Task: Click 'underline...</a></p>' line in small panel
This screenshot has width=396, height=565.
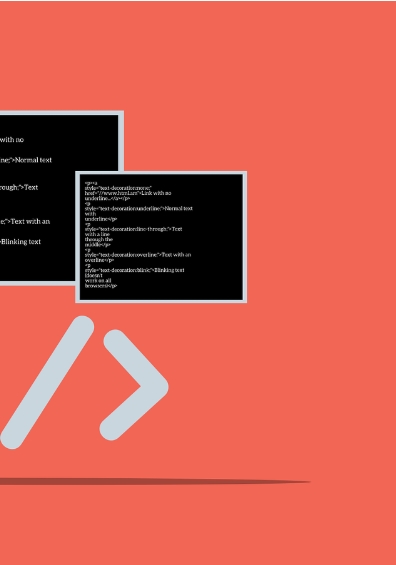Action: 107,198
